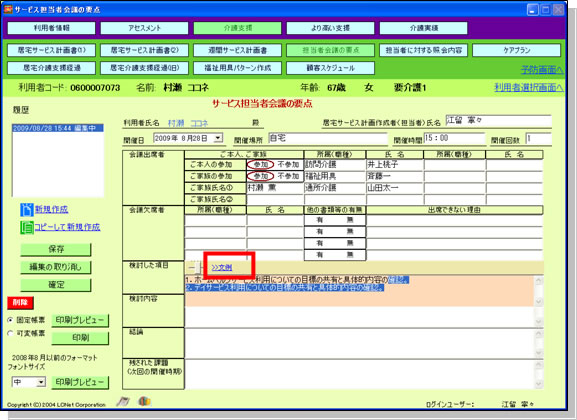577x420 pixels.
Task: Click the 訪問介護 cell
Action: point(335,164)
